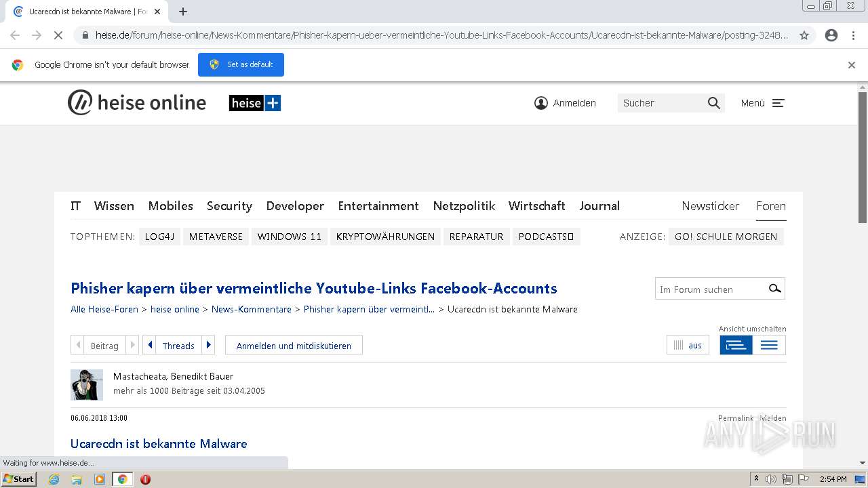Report the post via Melden

(774, 418)
